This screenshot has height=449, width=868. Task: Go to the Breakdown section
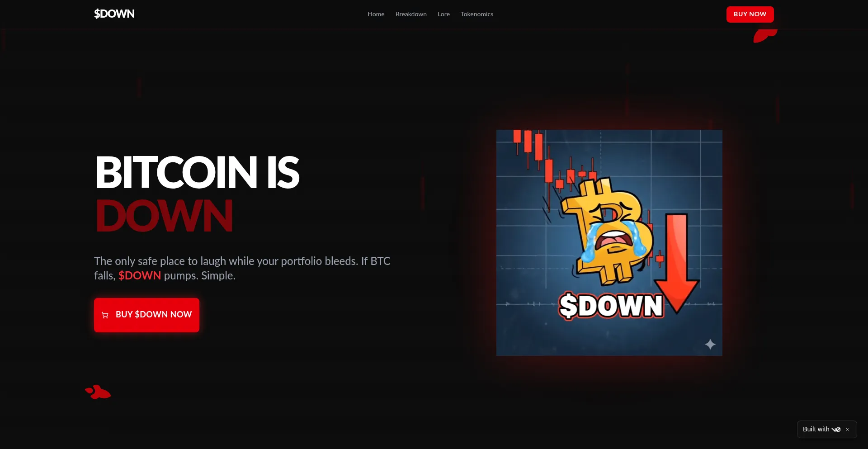(x=411, y=14)
